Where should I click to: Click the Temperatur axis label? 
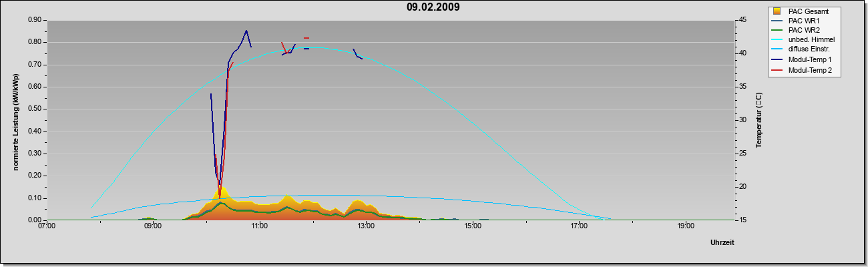tap(758, 120)
